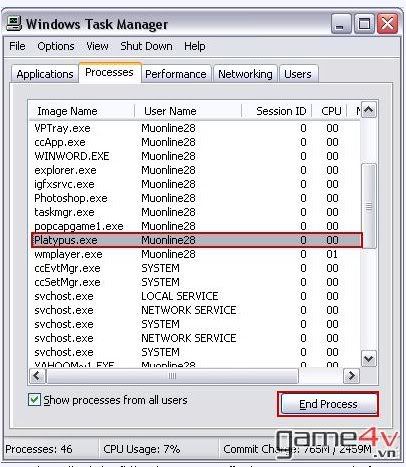Select the ccEvtMgr.exe process
The image size is (406, 467).
pyautogui.click(x=196, y=268)
